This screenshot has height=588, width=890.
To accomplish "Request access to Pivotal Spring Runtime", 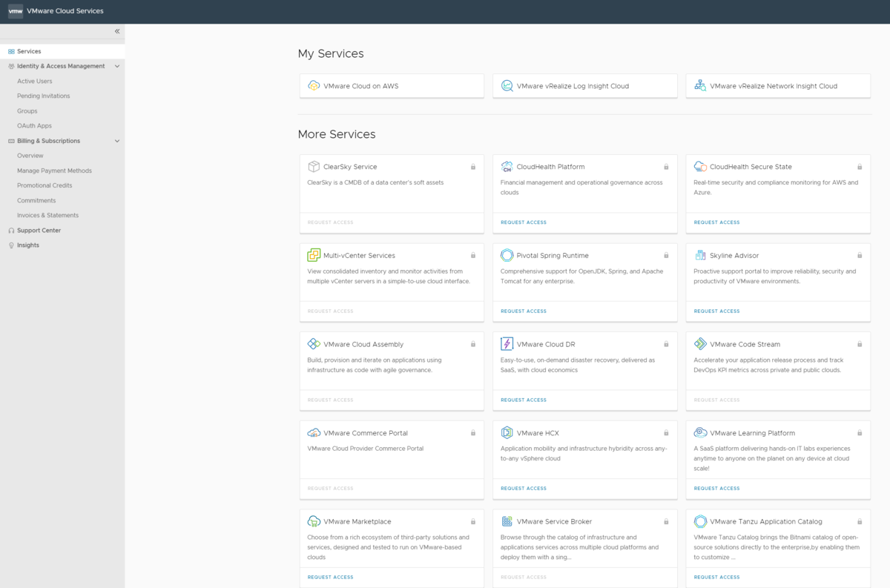I will pos(524,311).
